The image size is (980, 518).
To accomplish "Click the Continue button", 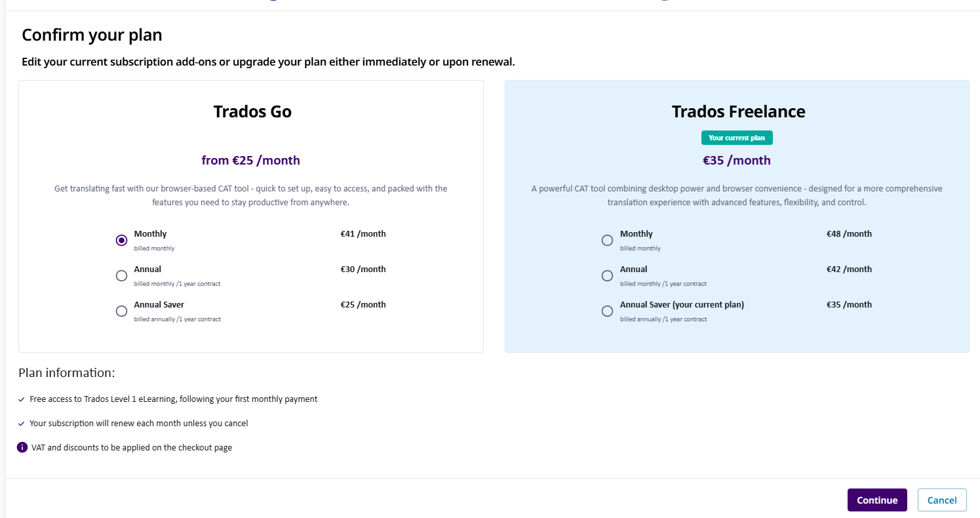I will pos(876,500).
